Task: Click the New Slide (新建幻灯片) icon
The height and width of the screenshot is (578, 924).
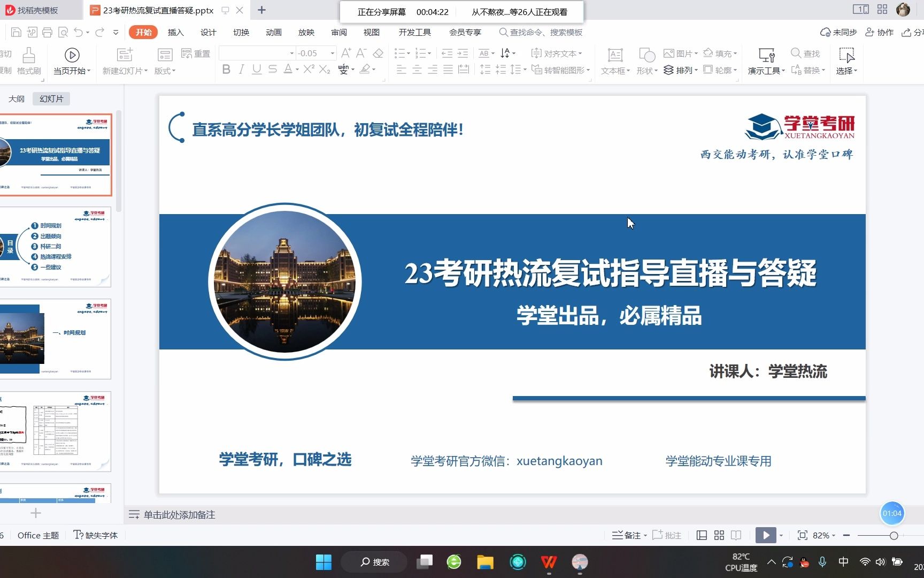Action: (x=125, y=55)
